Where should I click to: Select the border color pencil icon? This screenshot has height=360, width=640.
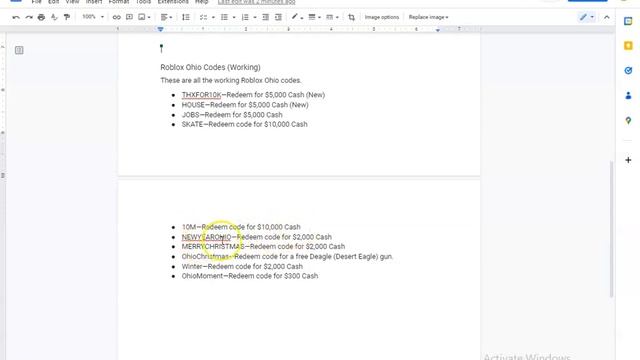coord(295,17)
